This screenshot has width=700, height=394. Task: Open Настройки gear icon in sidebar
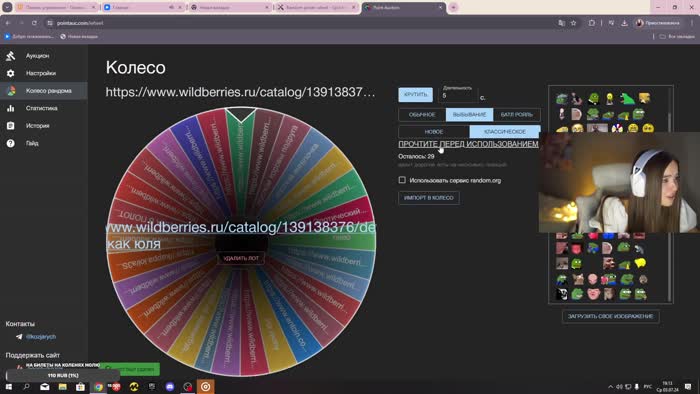coord(11,73)
